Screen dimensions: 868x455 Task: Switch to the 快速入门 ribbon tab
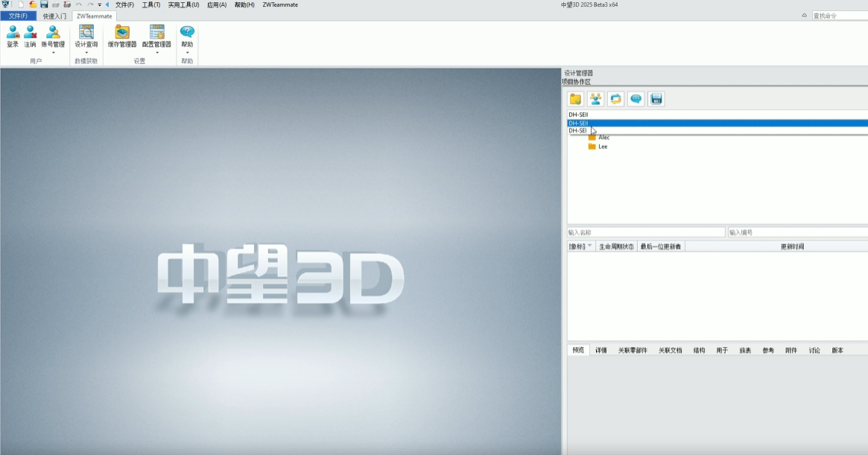[54, 15]
